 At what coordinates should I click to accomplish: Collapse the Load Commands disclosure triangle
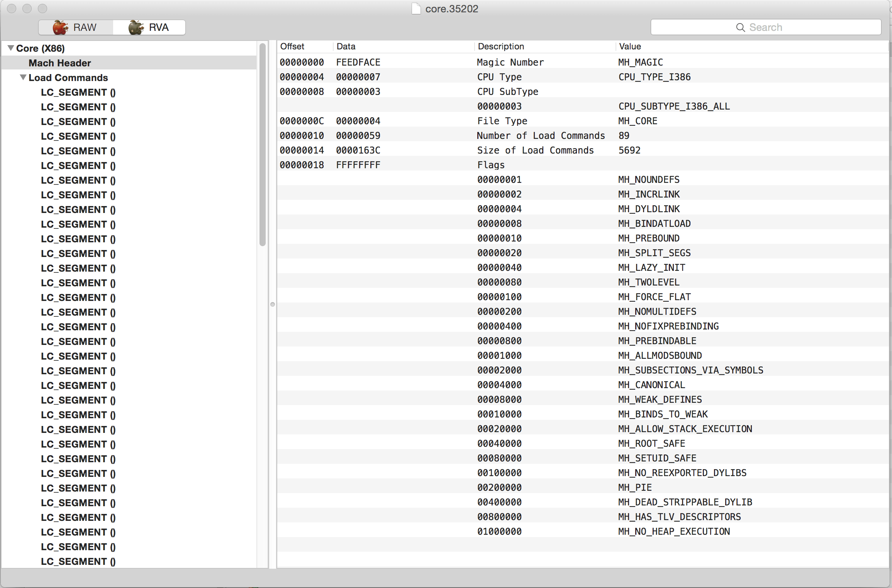pos(23,78)
